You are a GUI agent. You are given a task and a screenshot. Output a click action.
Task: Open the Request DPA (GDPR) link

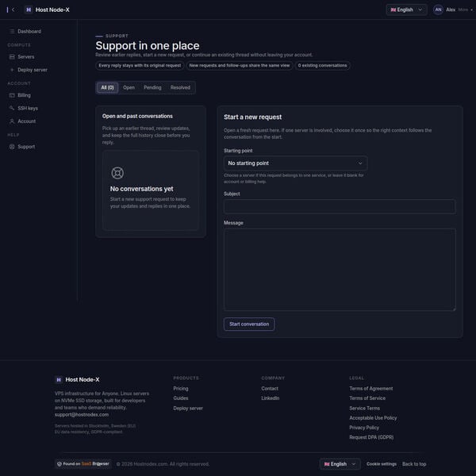click(x=371, y=437)
